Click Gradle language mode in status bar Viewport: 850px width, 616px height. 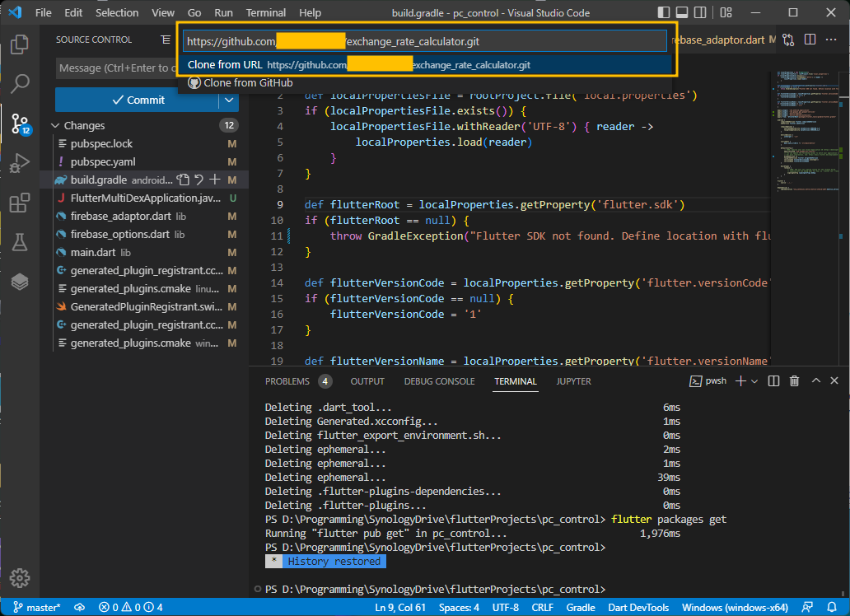(581, 607)
